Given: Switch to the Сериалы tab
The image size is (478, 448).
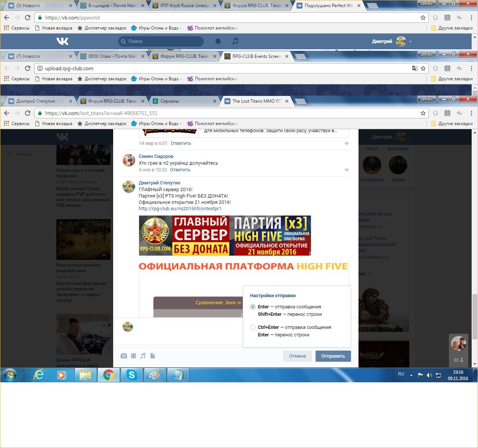Looking at the screenshot, I should [184, 101].
